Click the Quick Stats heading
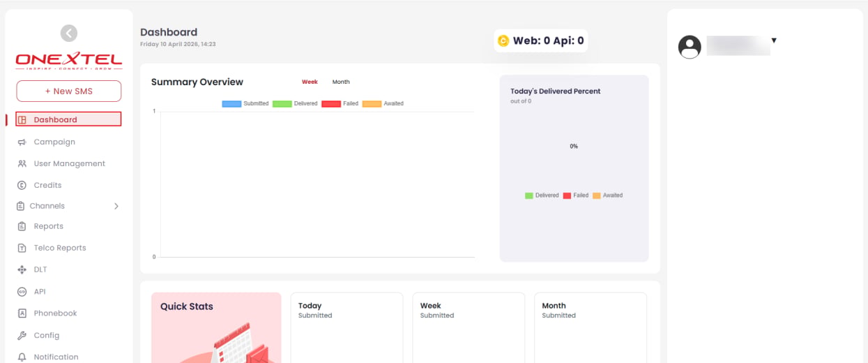 (x=187, y=306)
